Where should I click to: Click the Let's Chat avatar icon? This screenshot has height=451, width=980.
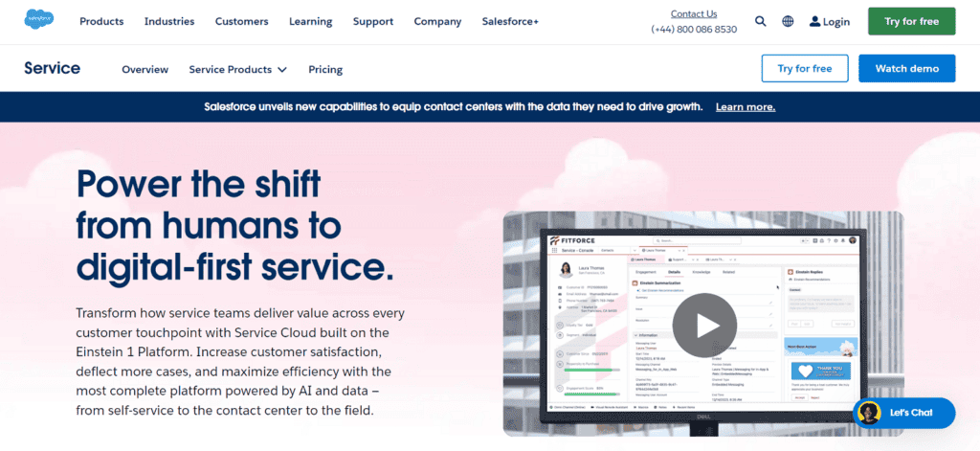point(869,413)
